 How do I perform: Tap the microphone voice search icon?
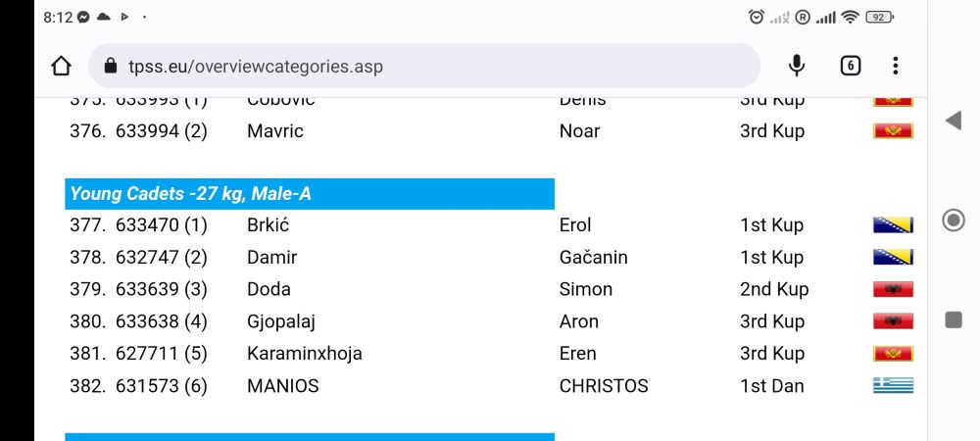coord(797,66)
